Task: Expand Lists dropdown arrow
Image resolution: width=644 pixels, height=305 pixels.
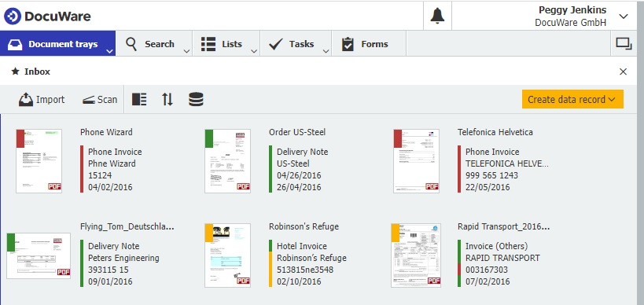Action: pos(254,51)
